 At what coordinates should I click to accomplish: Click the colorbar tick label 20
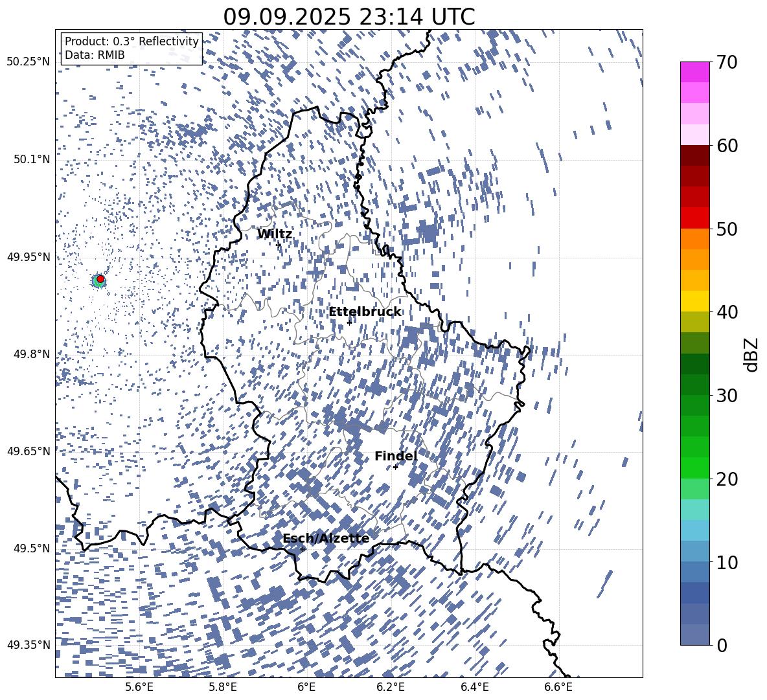(727, 479)
